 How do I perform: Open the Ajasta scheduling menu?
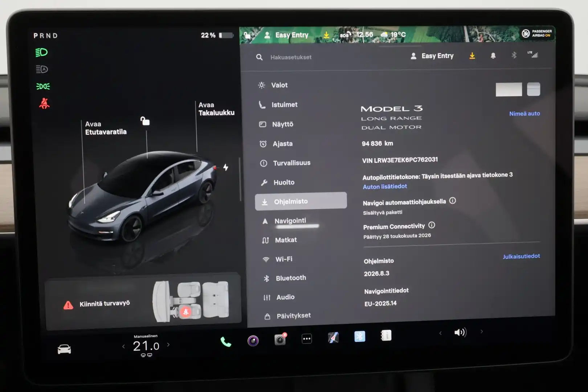pos(276,144)
